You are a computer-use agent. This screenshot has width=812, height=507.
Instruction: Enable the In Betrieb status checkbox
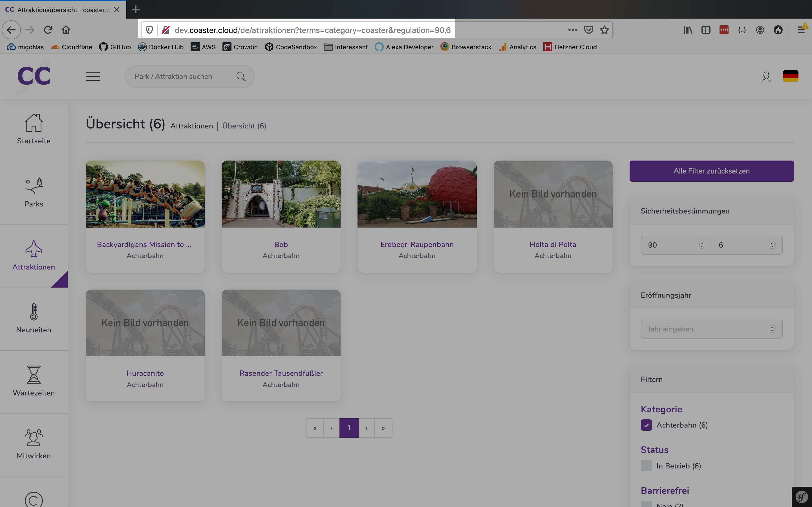coord(646,466)
